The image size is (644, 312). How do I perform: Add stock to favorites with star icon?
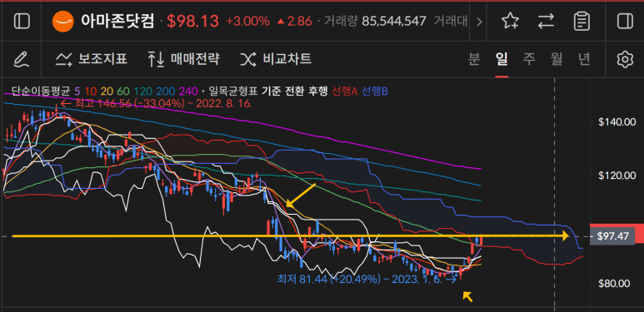click(510, 21)
